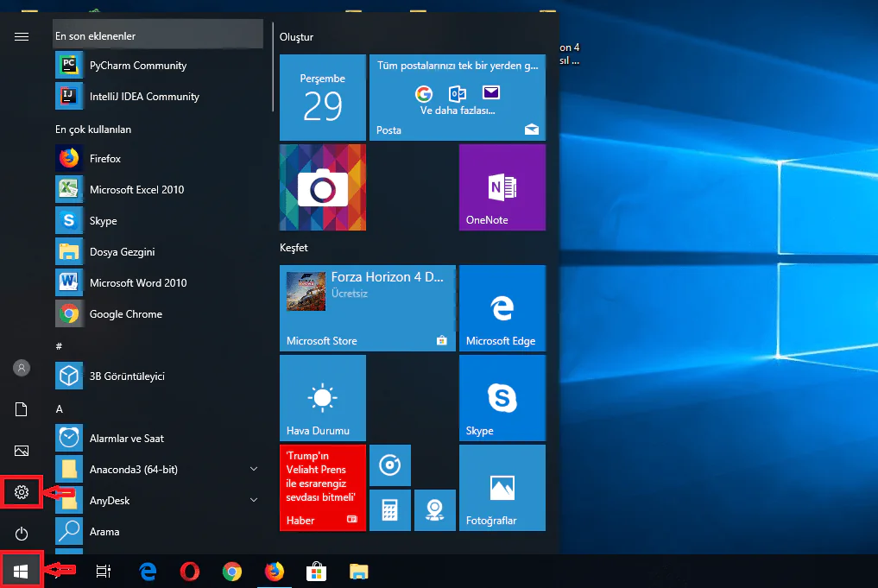This screenshot has height=588, width=878.
Task: Open the Documents shortcut in the Start rail
Action: [21, 409]
